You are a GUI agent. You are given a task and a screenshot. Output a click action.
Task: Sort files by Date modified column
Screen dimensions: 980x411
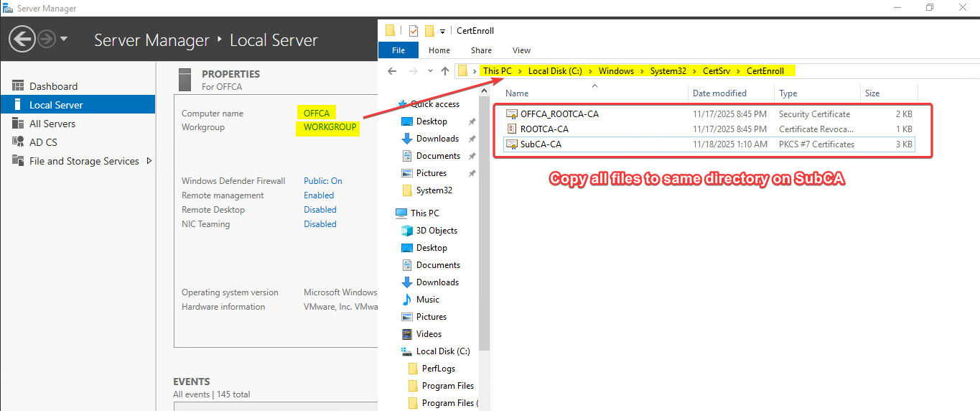tap(719, 93)
